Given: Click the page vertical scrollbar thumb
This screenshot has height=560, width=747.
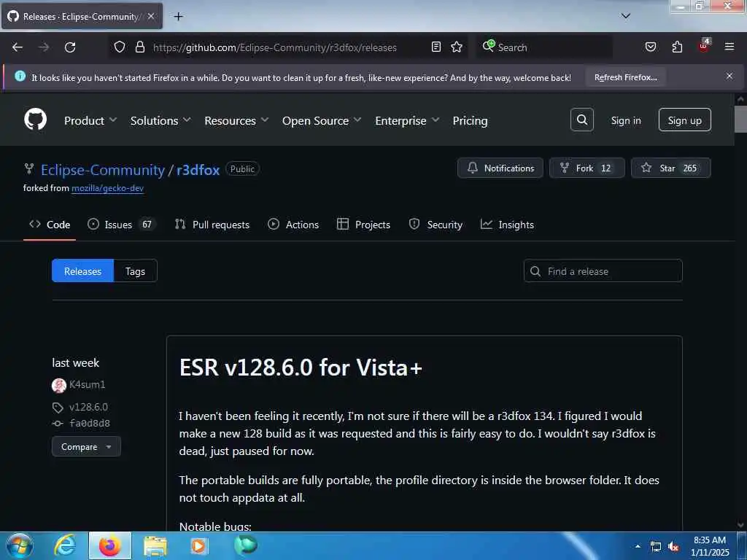Looking at the screenshot, I should click(x=740, y=119).
